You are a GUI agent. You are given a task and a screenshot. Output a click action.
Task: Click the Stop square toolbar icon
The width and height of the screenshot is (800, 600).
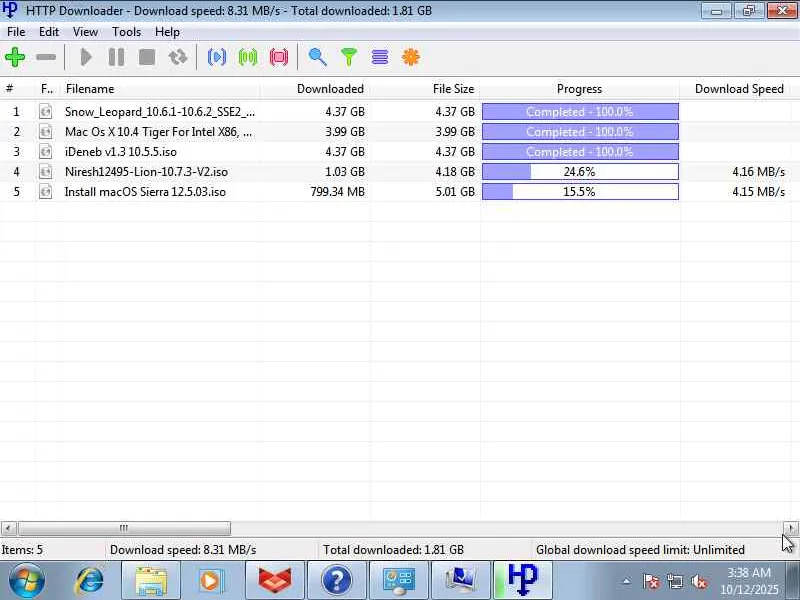point(147,57)
